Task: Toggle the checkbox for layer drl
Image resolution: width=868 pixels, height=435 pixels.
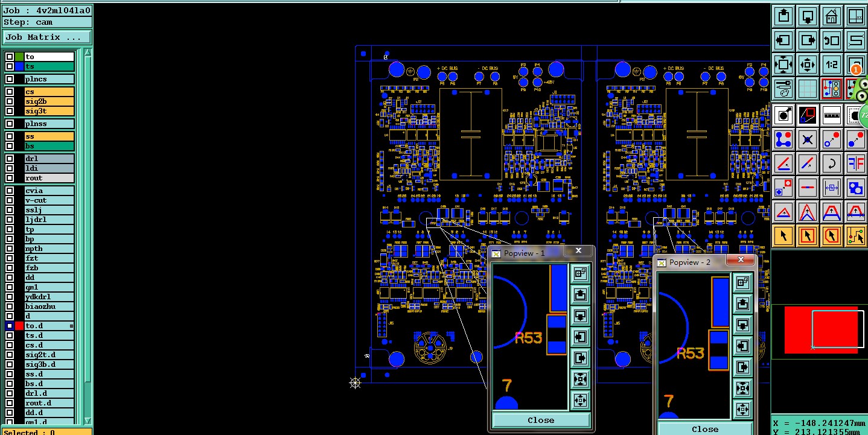Action: pos(10,159)
